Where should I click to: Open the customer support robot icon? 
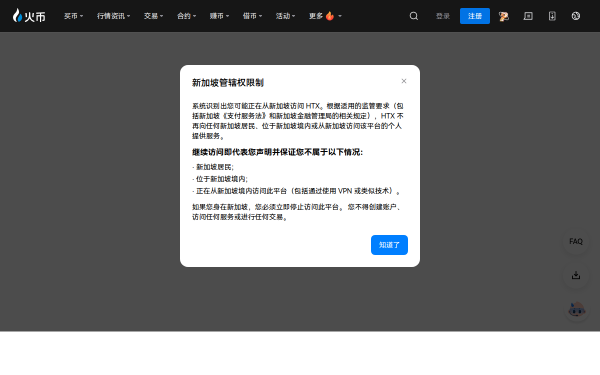[577, 310]
